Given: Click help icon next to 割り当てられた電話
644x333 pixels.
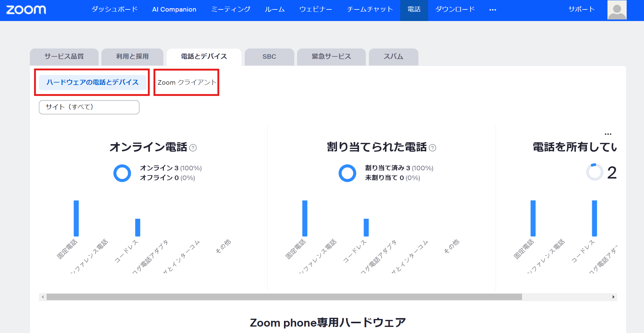Looking at the screenshot, I should (x=432, y=148).
